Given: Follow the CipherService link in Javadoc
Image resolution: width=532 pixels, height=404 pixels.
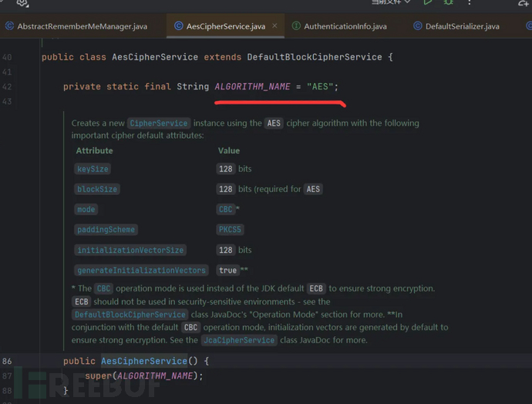Looking at the screenshot, I should [158, 123].
